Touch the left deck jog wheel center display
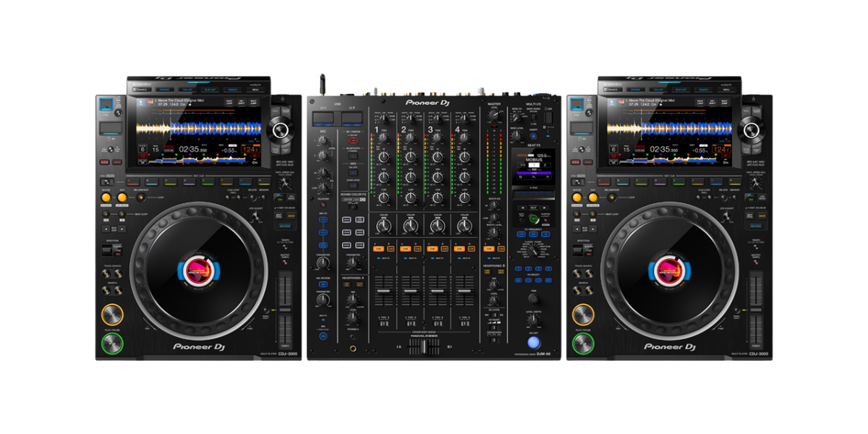The width and height of the screenshot is (868, 434). pos(199,271)
